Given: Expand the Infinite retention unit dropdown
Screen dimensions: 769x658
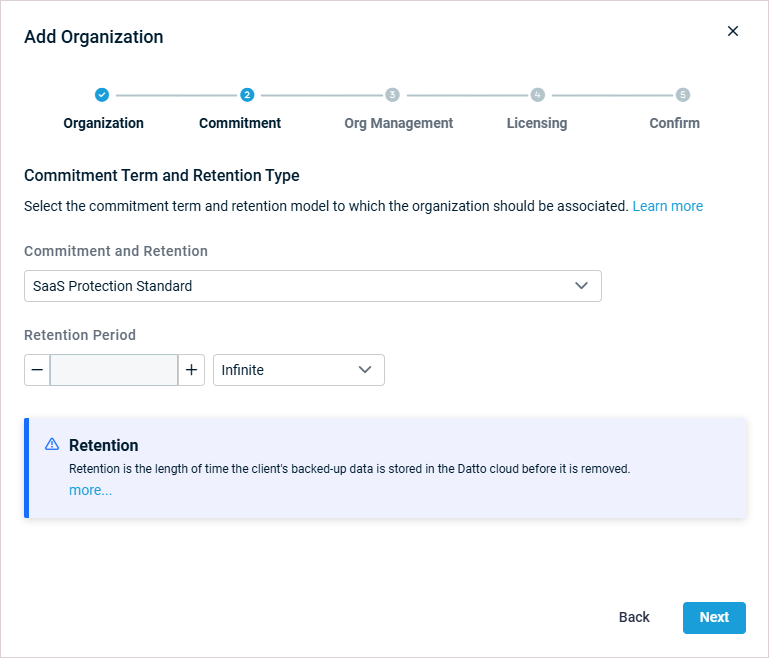Looking at the screenshot, I should pyautogui.click(x=298, y=370).
